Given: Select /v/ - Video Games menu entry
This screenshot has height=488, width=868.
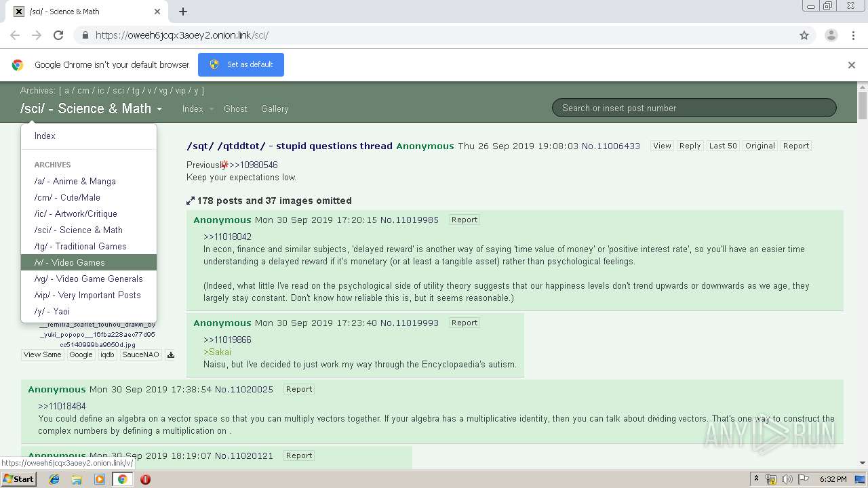Looking at the screenshot, I should click(x=89, y=262).
